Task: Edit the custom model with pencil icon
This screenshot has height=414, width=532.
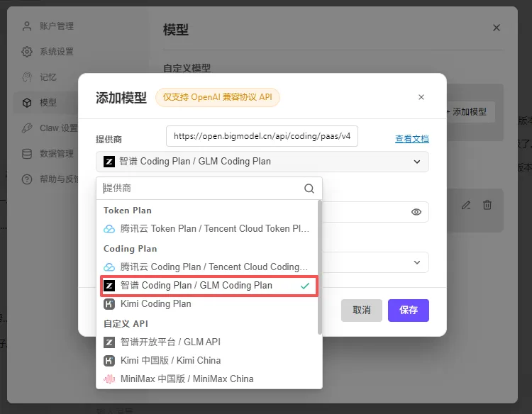Action: click(x=466, y=205)
